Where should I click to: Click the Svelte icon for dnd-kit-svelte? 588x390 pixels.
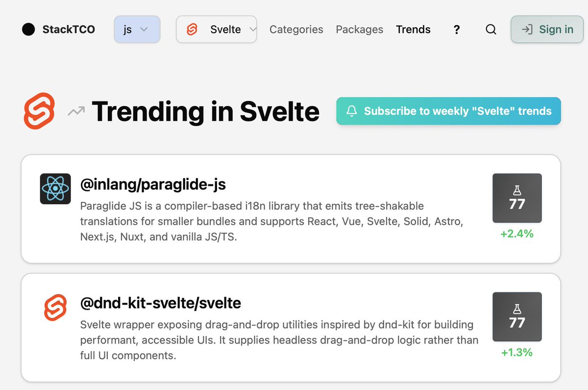(x=55, y=308)
